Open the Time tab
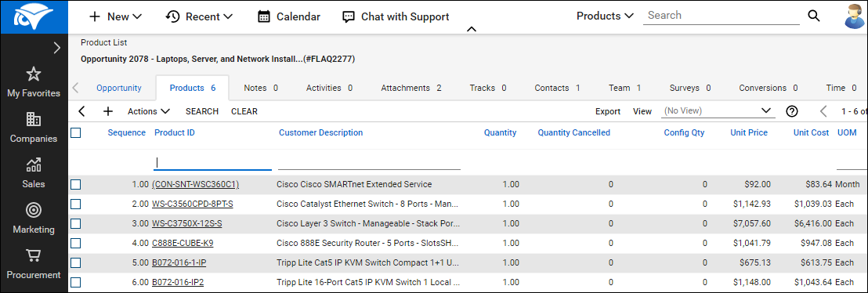The width and height of the screenshot is (868, 293). click(841, 88)
